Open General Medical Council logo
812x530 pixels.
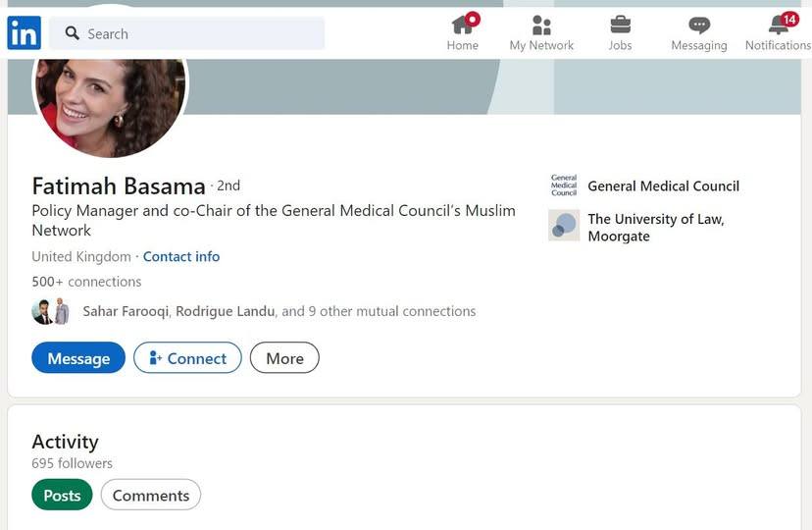click(x=564, y=185)
